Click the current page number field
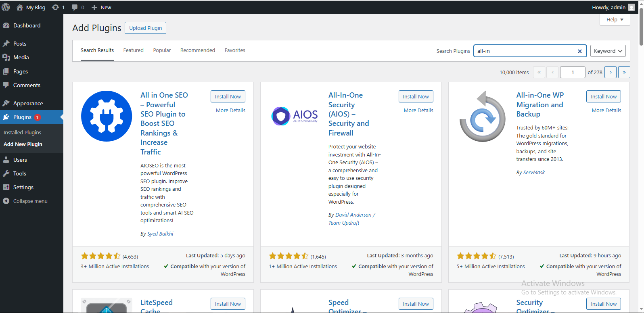644x313 pixels. (x=573, y=72)
